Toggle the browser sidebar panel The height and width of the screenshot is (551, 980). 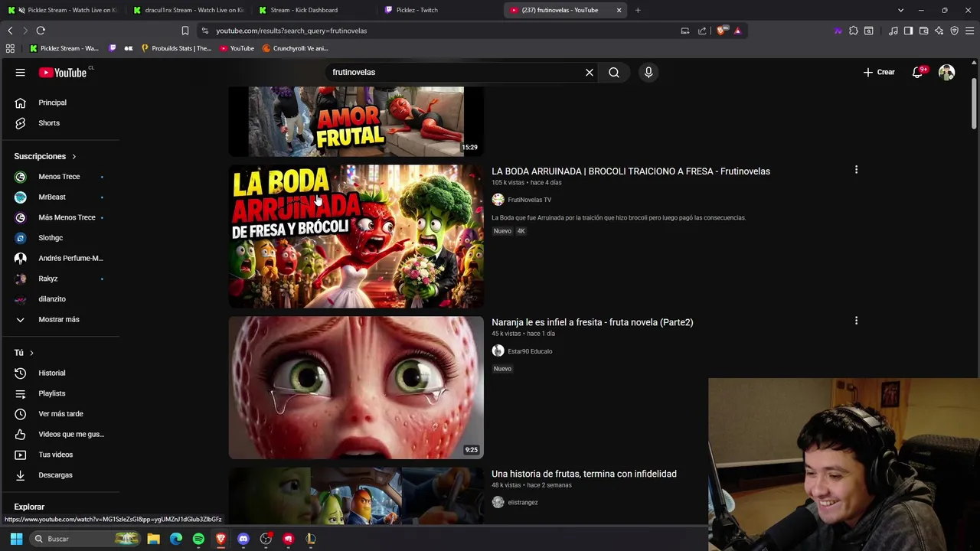tap(908, 31)
